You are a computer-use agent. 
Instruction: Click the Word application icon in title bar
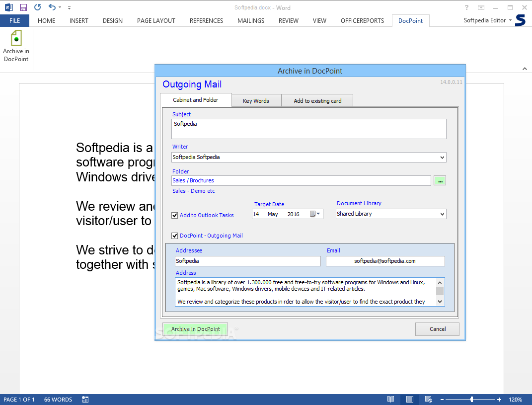click(9, 7)
